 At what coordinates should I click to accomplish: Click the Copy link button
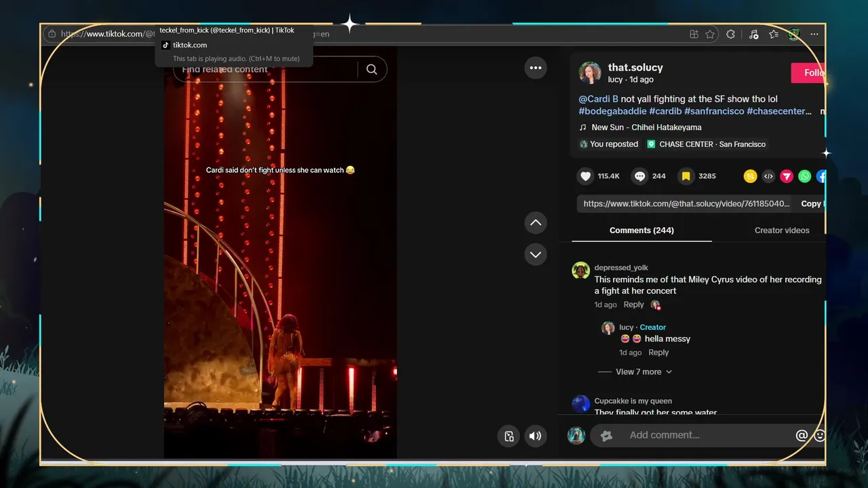tap(812, 204)
